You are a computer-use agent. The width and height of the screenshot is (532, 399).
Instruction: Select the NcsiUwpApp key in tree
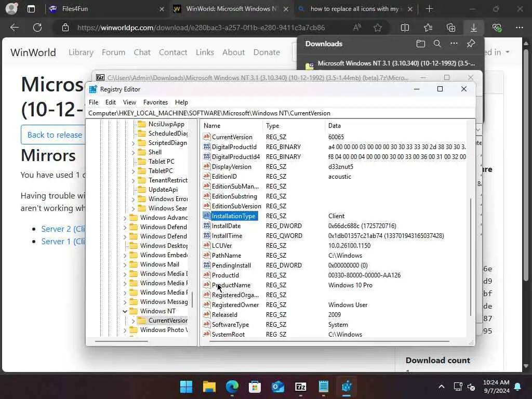(x=166, y=124)
